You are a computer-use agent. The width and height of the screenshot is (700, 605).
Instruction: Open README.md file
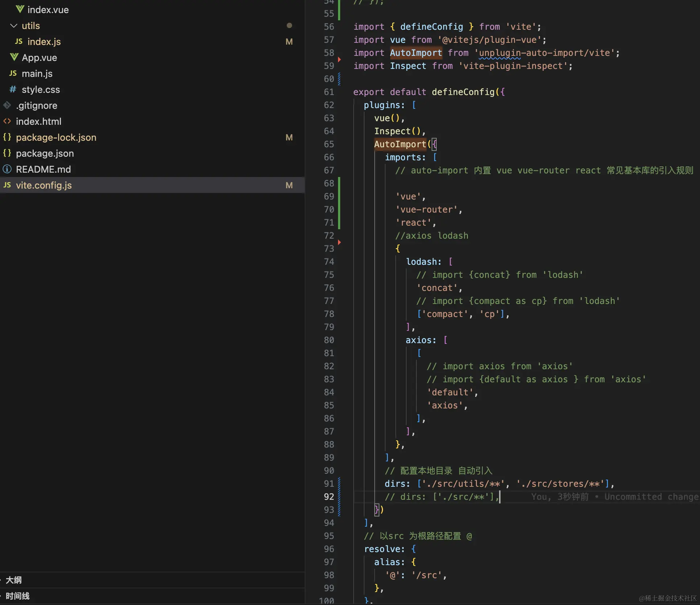[44, 169]
